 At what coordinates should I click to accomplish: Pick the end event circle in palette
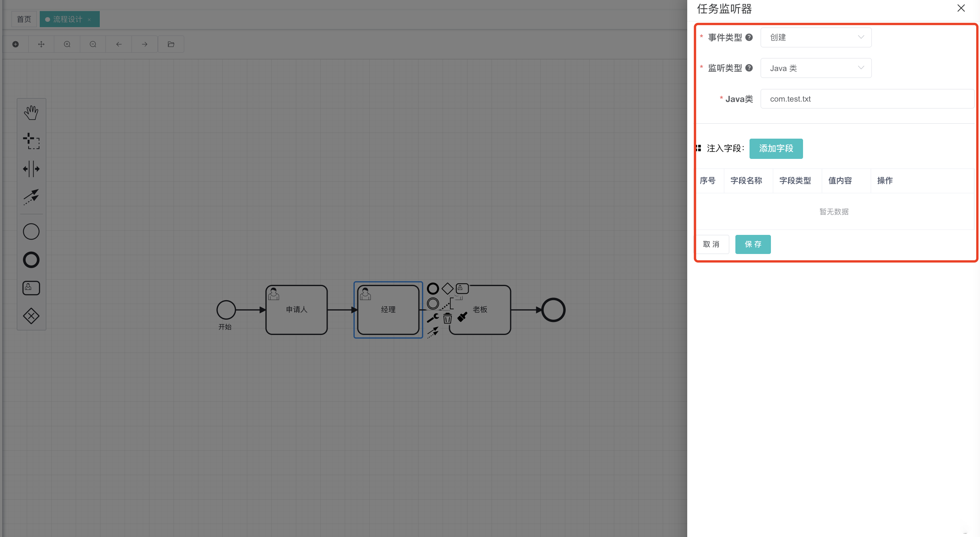click(31, 260)
